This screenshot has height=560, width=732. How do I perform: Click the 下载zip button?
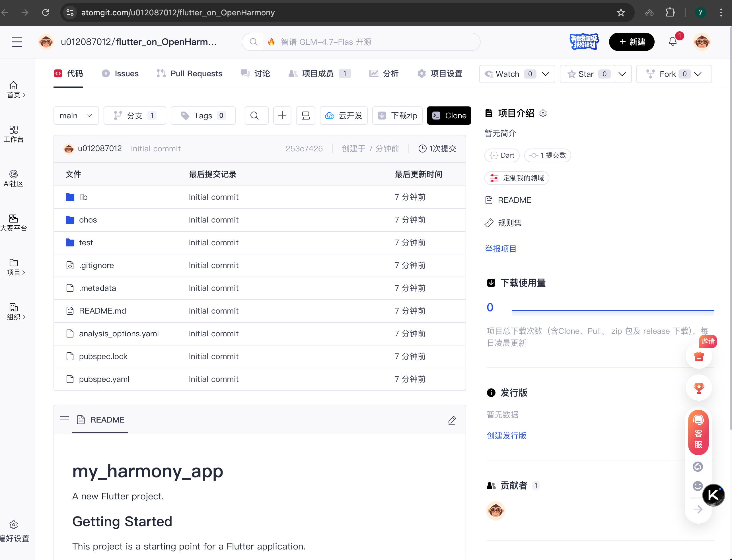tap(397, 116)
